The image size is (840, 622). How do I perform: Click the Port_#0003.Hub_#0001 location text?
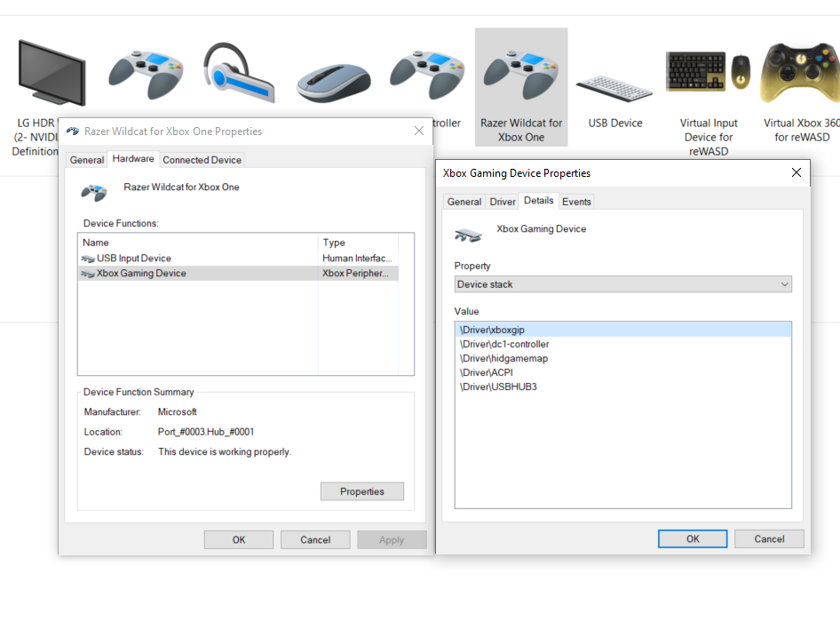(206, 432)
